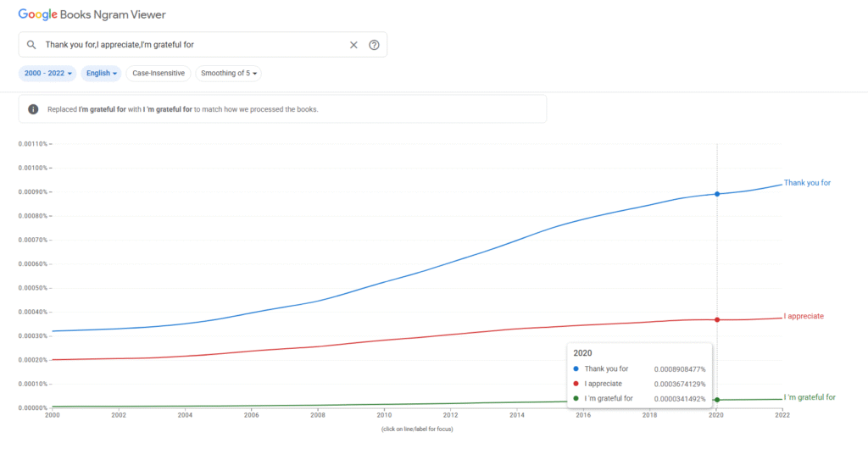Open the Smoothing of 5 dropdown

pos(229,73)
